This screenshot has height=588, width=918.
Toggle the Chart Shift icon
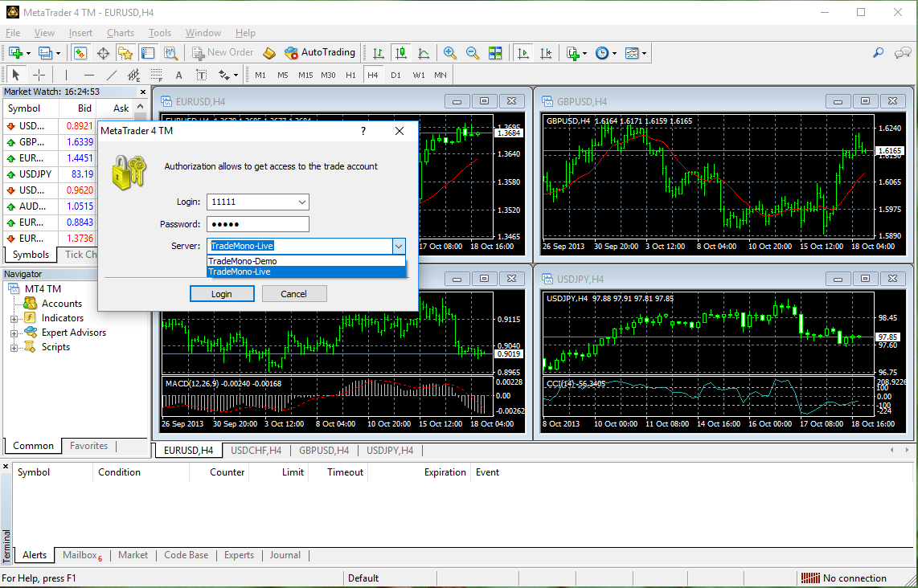[x=547, y=53]
